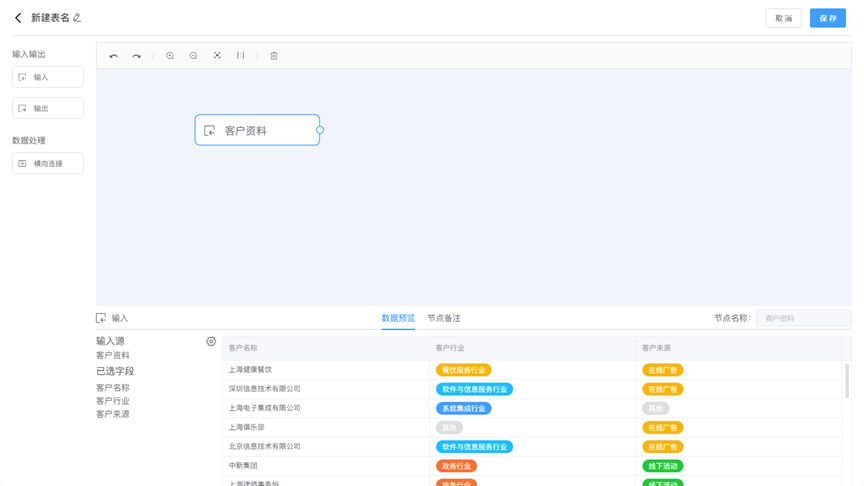Image resolution: width=864 pixels, height=486 pixels.
Task: Click the undo arrow in canvas toolbar
Action: tap(114, 56)
